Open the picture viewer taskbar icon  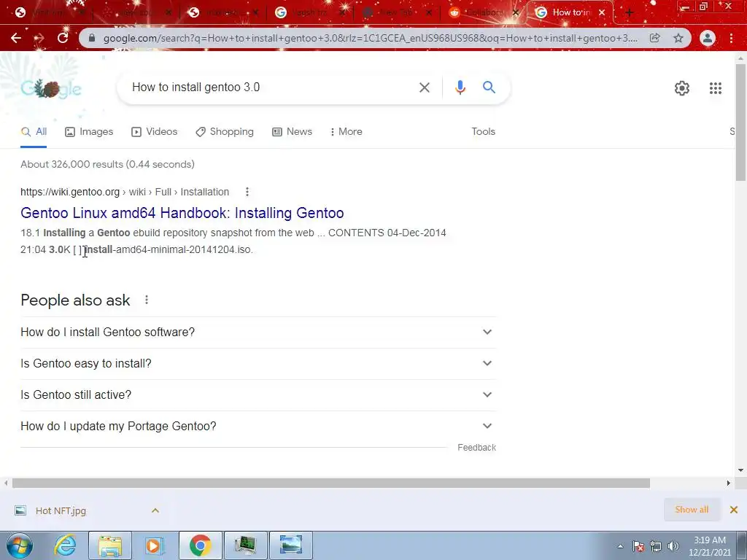pyautogui.click(x=290, y=545)
